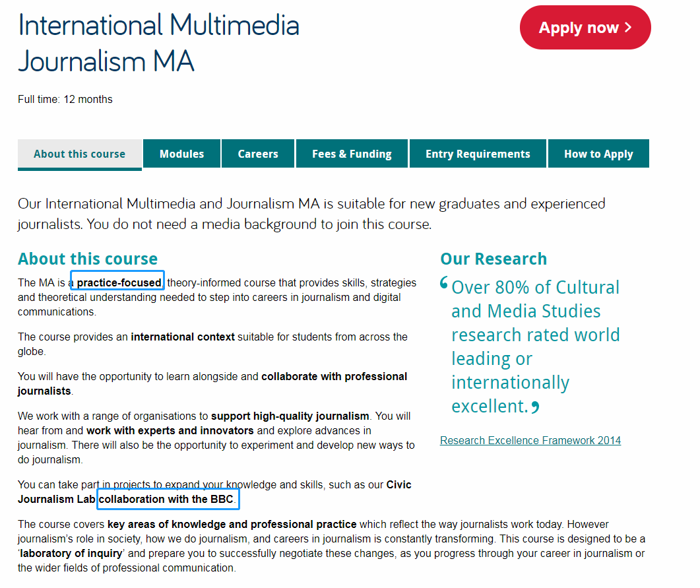
Task: Click the bold laboratory of inquiry phrase
Action: [x=72, y=553]
